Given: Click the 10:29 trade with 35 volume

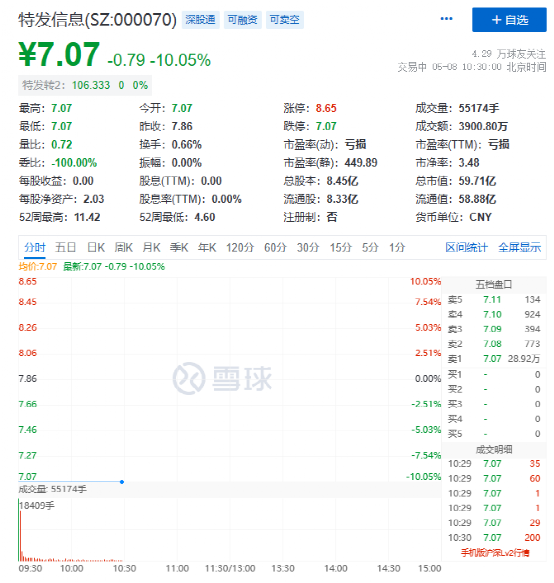Looking at the screenshot, I should pyautogui.click(x=494, y=464).
